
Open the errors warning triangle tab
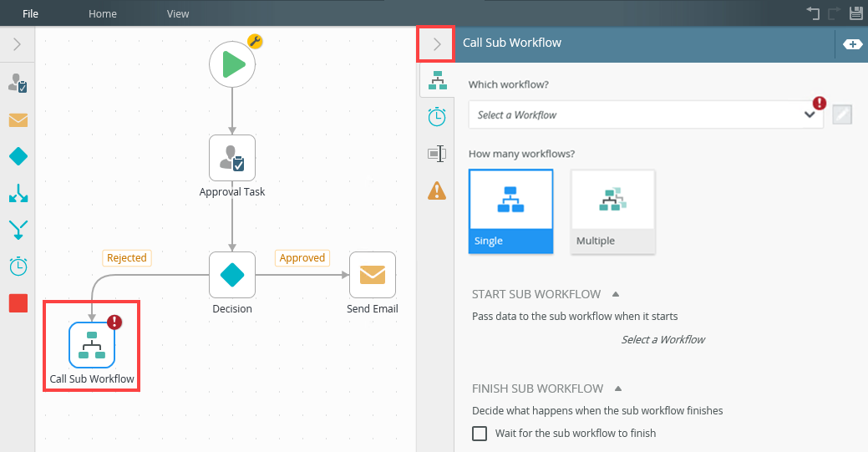click(437, 190)
